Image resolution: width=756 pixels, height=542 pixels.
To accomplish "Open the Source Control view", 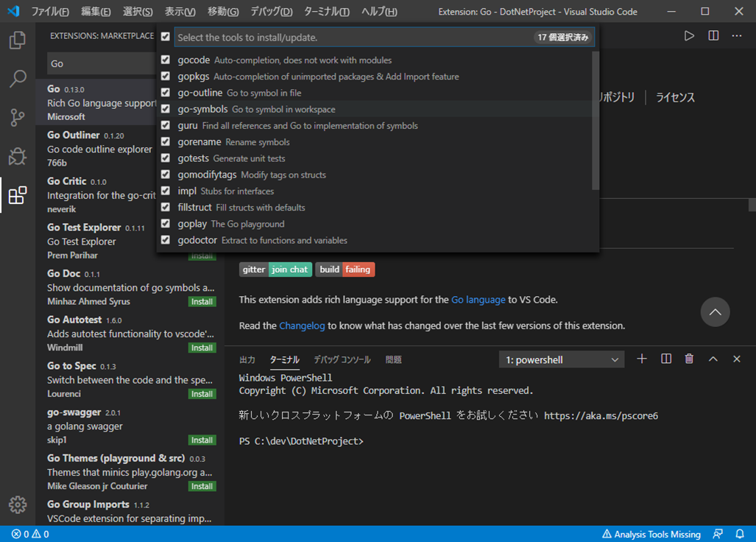I will [18, 117].
